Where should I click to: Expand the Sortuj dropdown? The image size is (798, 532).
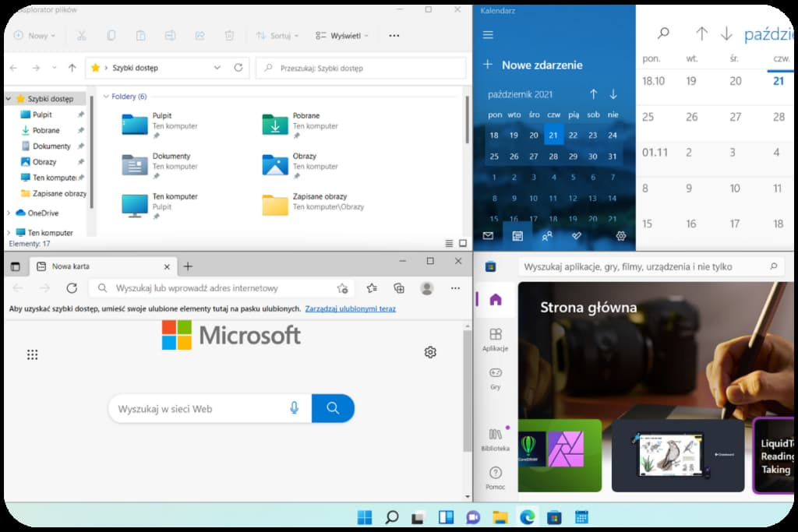click(x=277, y=36)
